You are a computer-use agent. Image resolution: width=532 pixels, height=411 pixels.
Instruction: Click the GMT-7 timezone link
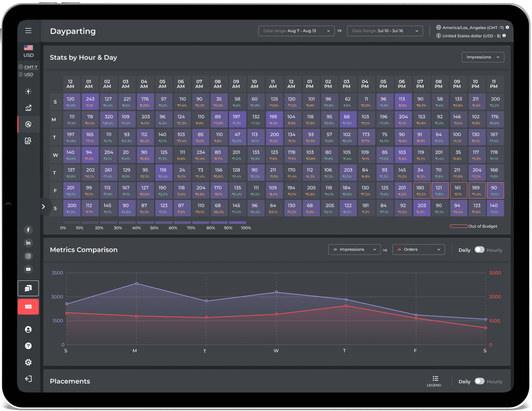tap(31, 67)
